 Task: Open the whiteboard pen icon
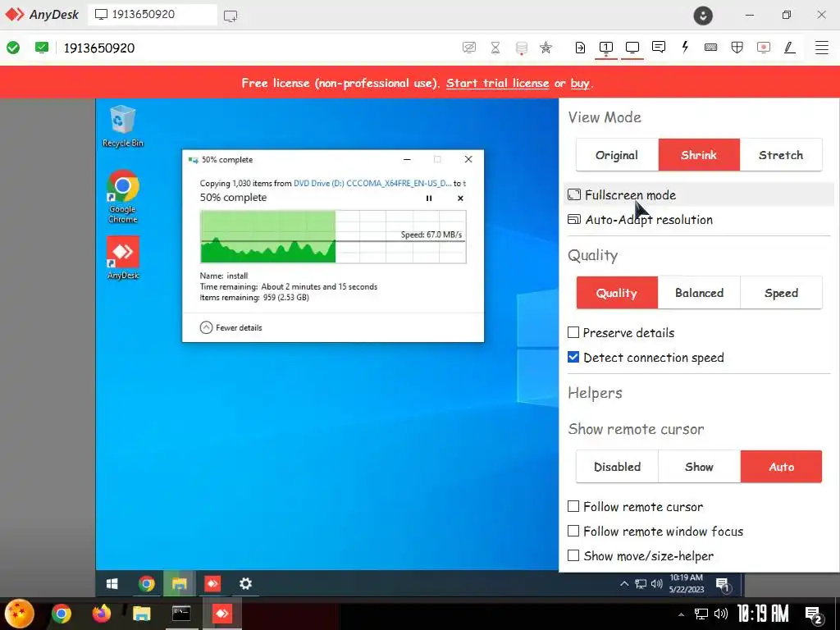pos(789,48)
